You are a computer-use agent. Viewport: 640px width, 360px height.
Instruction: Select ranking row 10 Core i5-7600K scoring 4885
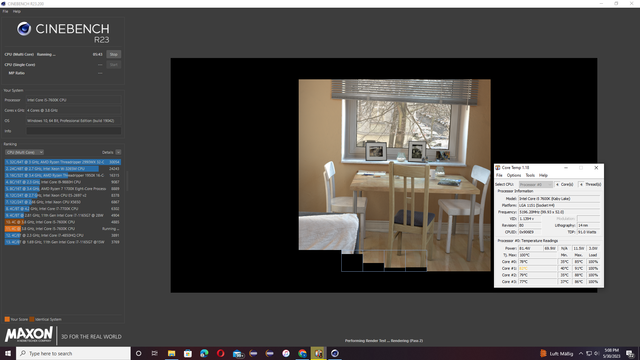(62, 222)
